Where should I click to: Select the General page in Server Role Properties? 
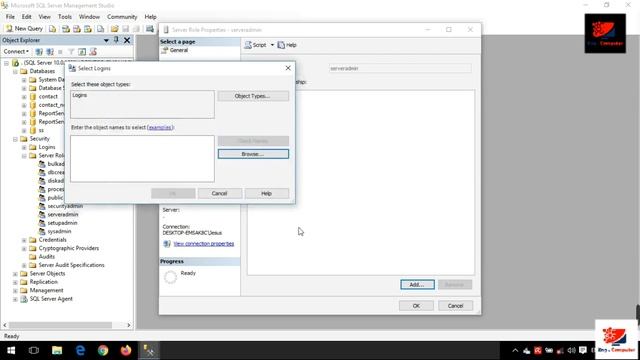(179, 50)
